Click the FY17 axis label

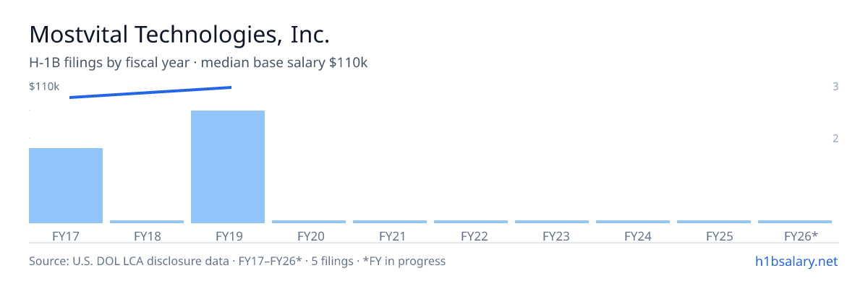(66, 236)
